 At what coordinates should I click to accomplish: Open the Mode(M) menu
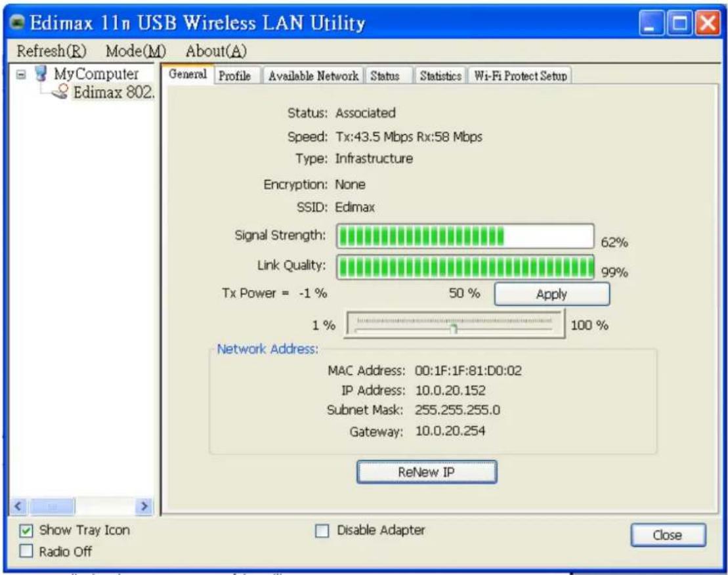click(136, 51)
